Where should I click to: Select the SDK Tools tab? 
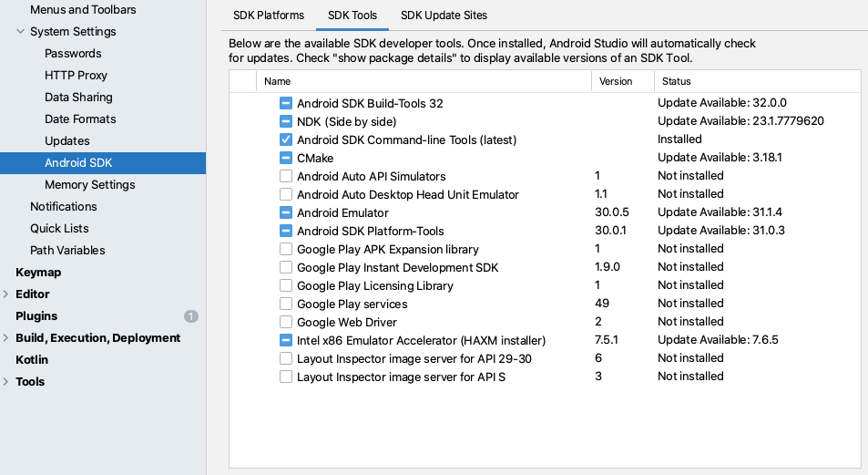pos(352,15)
